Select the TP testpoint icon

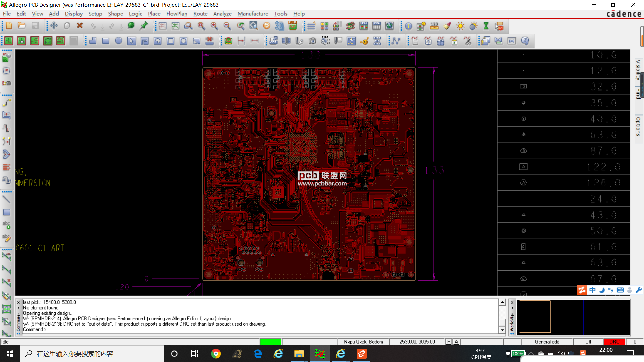coord(364,41)
